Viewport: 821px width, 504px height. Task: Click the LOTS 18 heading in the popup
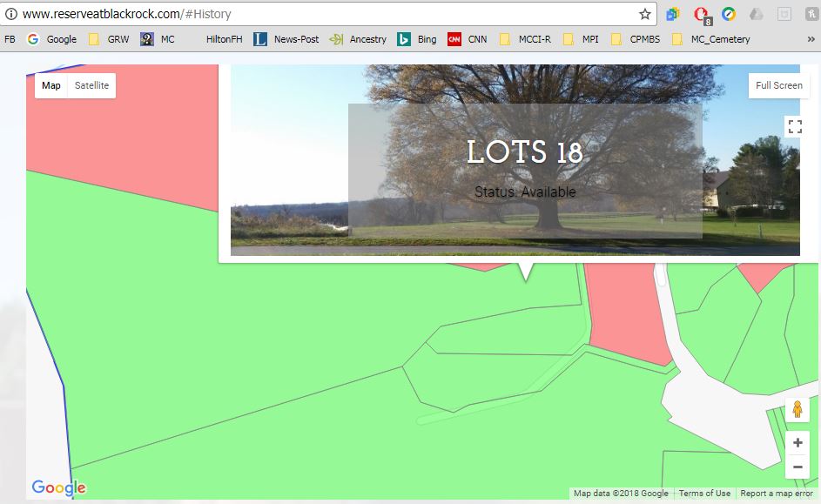[x=525, y=152]
